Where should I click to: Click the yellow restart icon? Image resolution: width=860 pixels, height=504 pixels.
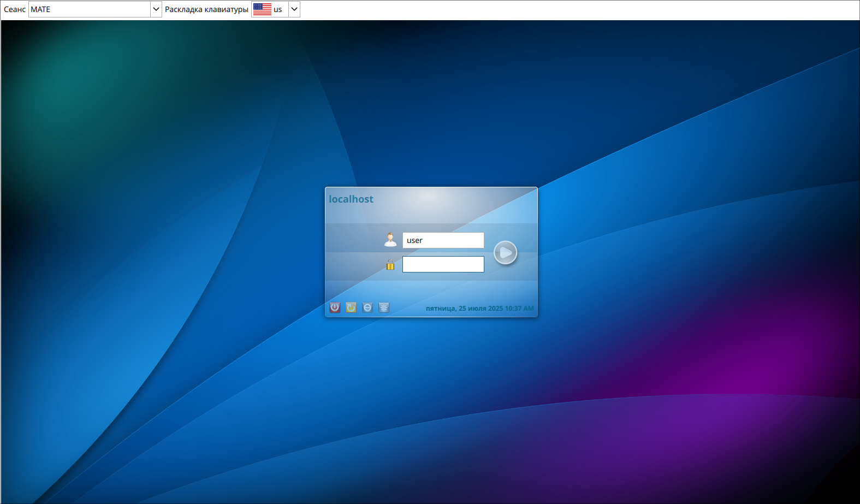click(x=351, y=307)
